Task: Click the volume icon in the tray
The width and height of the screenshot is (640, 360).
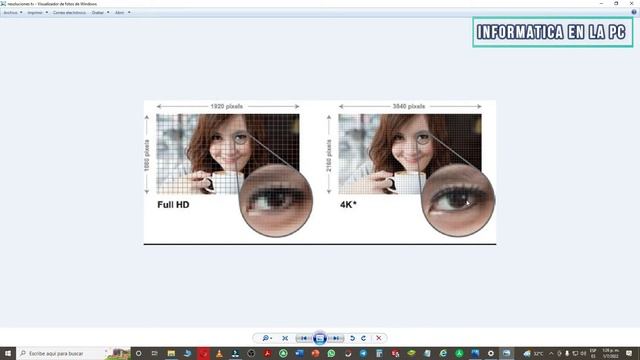Action: tap(583, 353)
